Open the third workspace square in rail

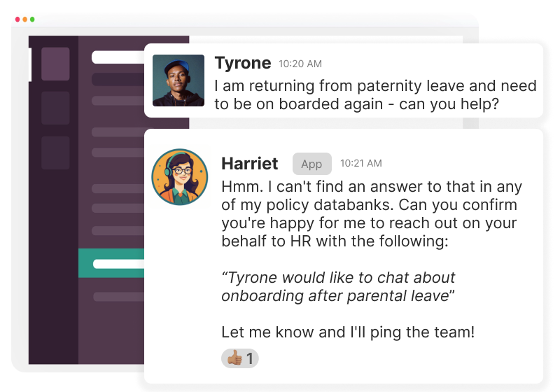point(55,153)
